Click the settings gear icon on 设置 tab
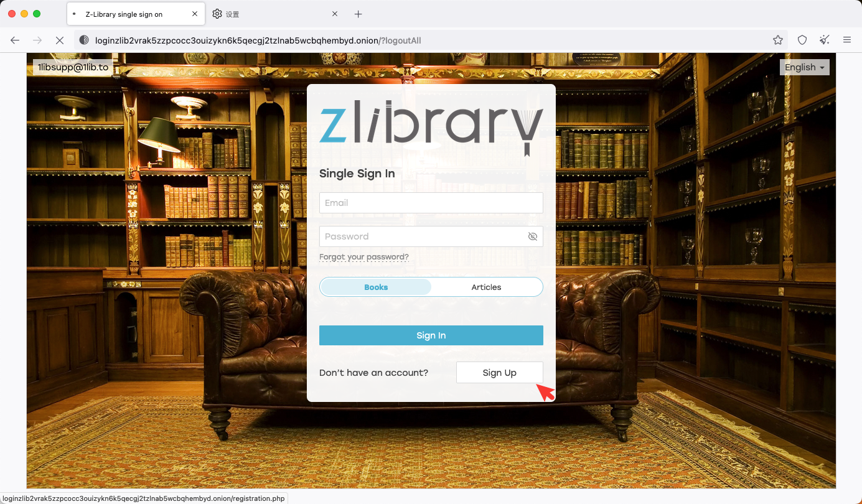Viewport: 862px width, 504px height. (217, 14)
